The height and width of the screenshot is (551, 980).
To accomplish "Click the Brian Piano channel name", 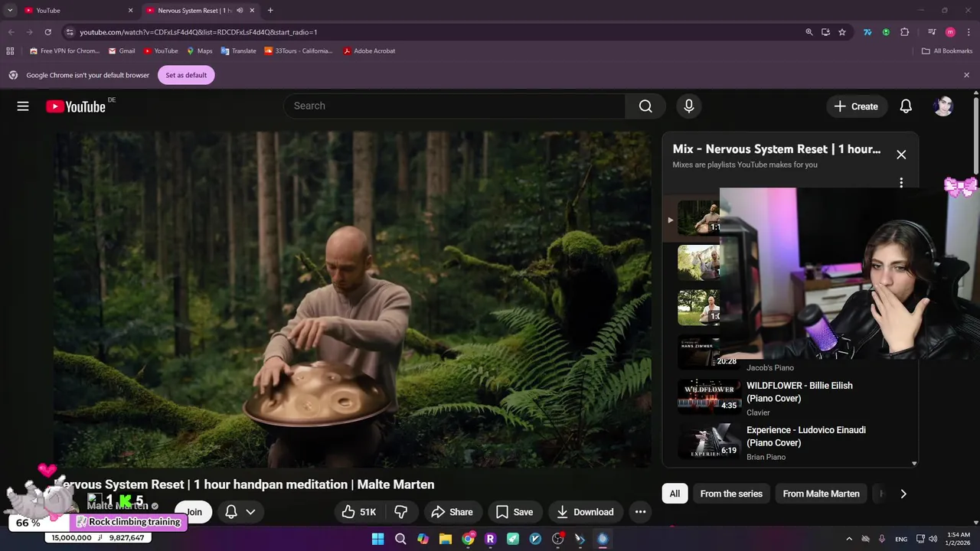I will pyautogui.click(x=766, y=457).
